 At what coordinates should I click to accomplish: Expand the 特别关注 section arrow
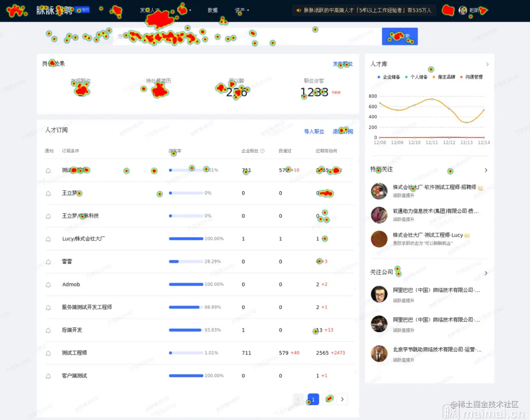tap(486, 170)
